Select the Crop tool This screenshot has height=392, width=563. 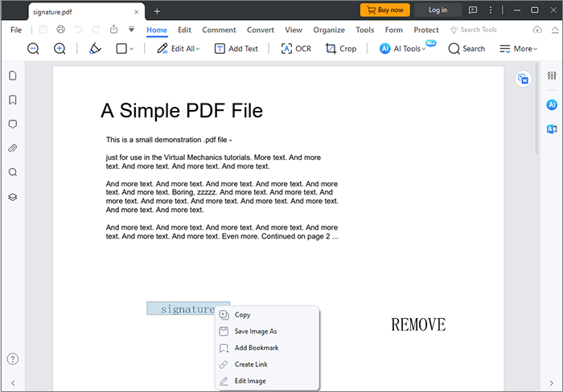click(x=340, y=49)
